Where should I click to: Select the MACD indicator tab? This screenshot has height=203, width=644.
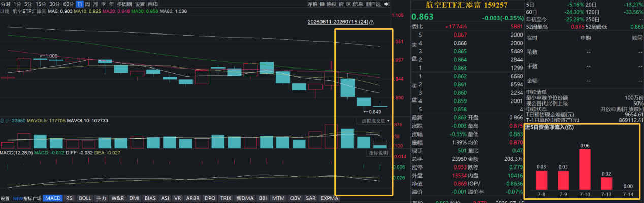pyautogui.click(x=52, y=198)
